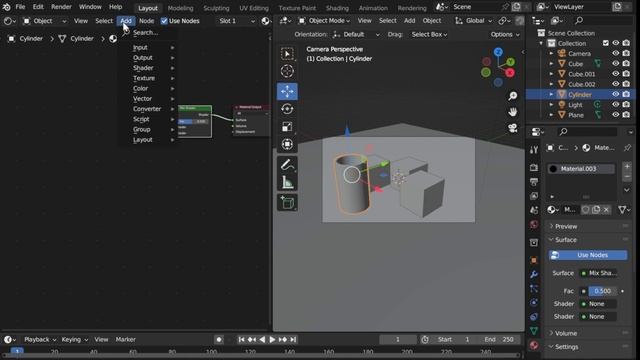Adjust the Fac 0.500 slider
This screenshot has height=360, width=640.
602,291
